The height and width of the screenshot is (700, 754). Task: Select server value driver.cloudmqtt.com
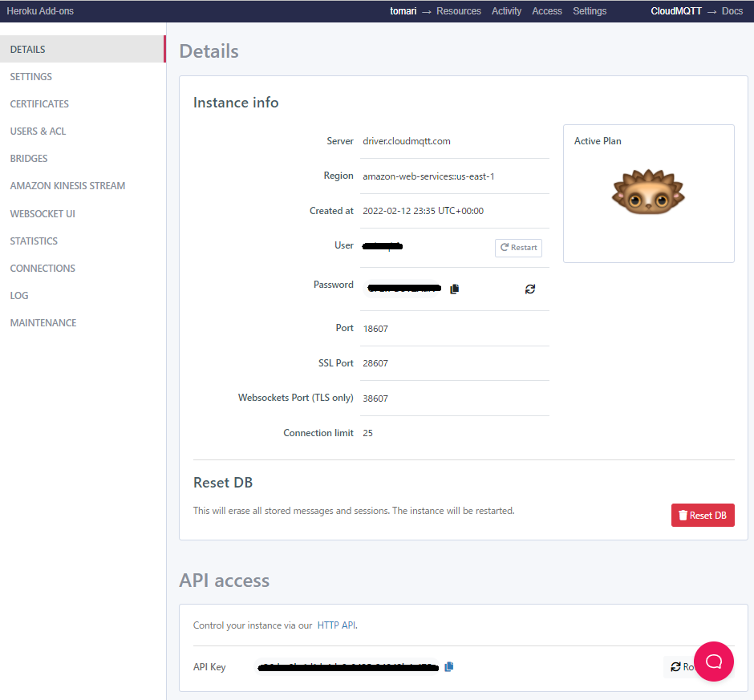point(407,141)
